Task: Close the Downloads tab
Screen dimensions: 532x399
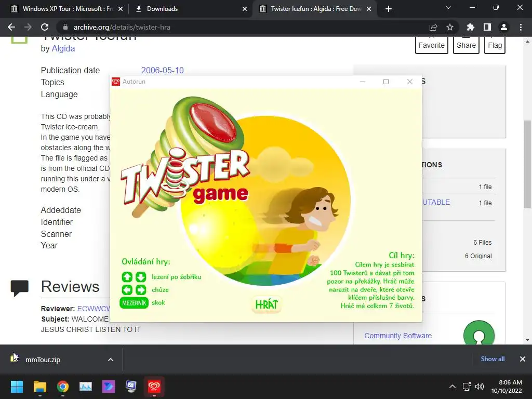Action: [245, 9]
